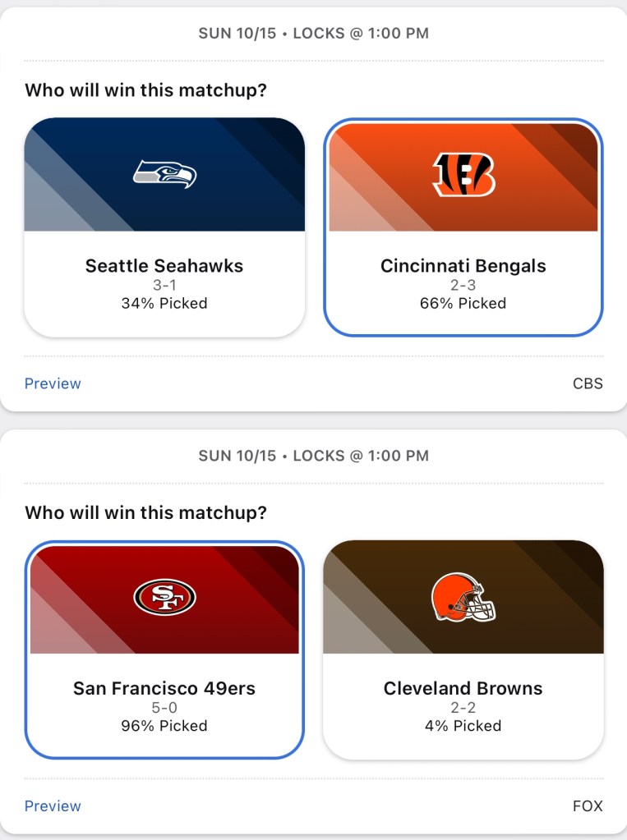The width and height of the screenshot is (627, 840).
Task: Click the San Francisco 49ers logo
Action: [x=164, y=596]
